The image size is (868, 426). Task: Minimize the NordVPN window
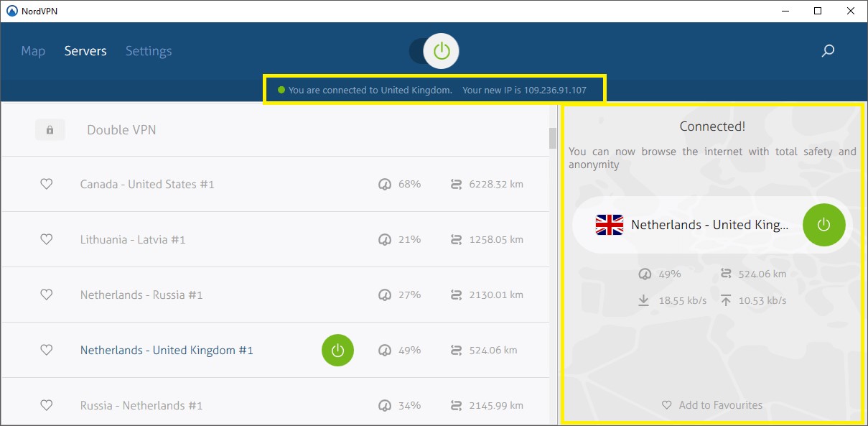(785, 11)
